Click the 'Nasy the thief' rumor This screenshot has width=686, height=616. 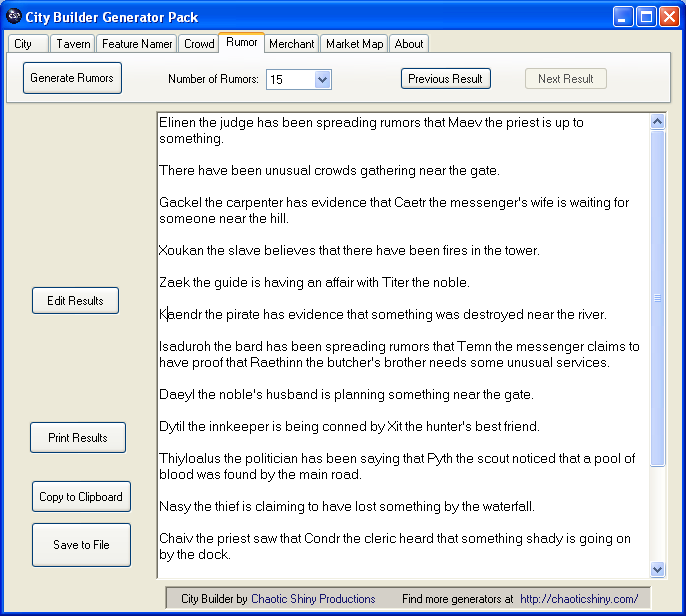(346, 506)
